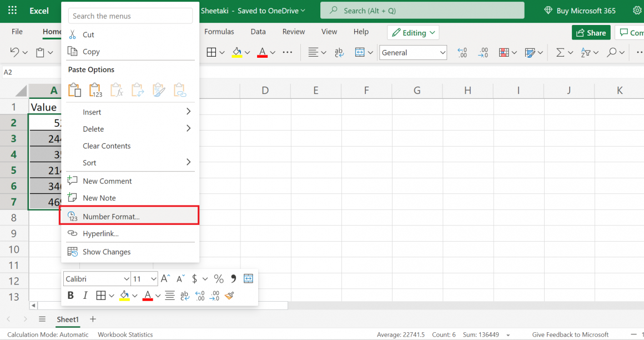Viewport: 644px width, 340px height.
Task: Apply yellow fill color from the ribbon
Action: click(237, 52)
